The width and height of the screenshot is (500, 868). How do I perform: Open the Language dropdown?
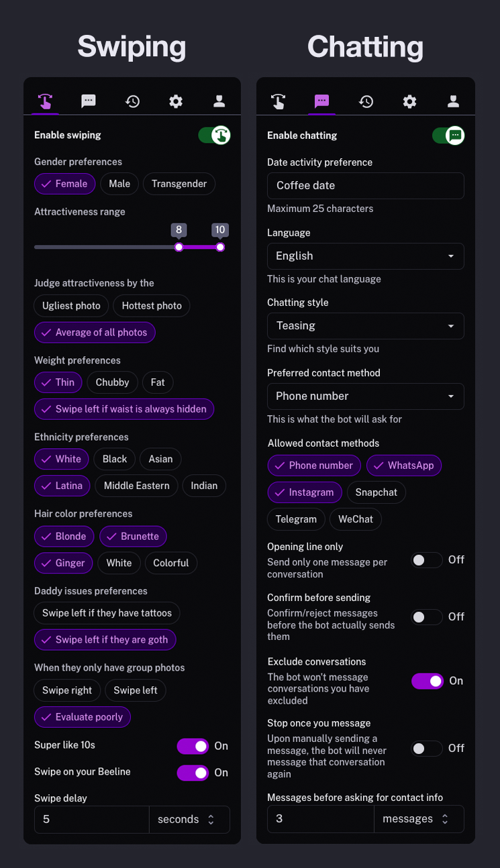coord(365,256)
